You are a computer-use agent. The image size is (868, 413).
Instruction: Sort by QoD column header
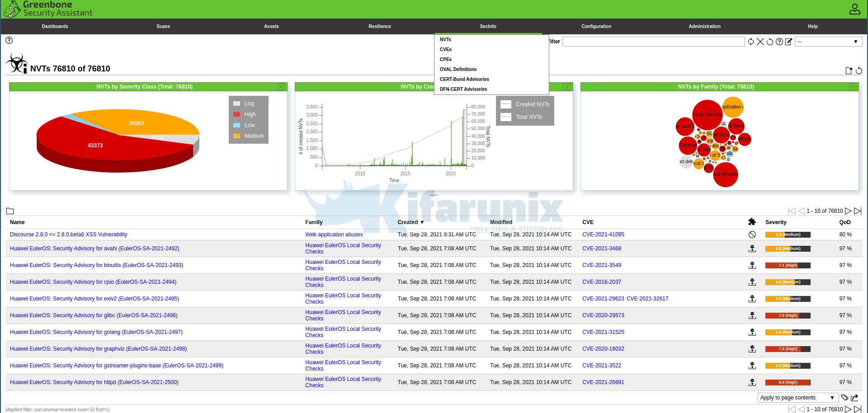[845, 222]
